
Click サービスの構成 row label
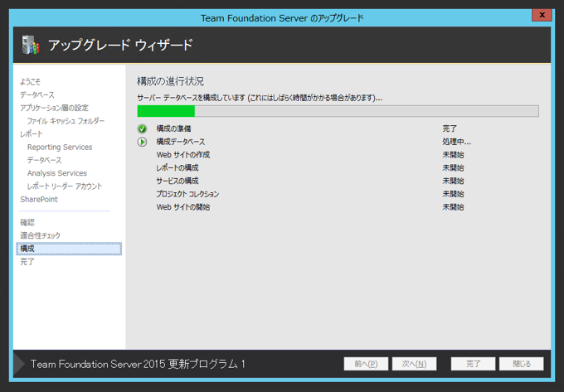point(177,181)
